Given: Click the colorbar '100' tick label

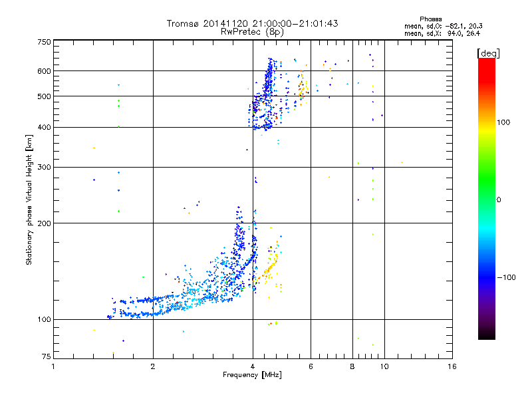Looking at the screenshot, I should tap(503, 122).
